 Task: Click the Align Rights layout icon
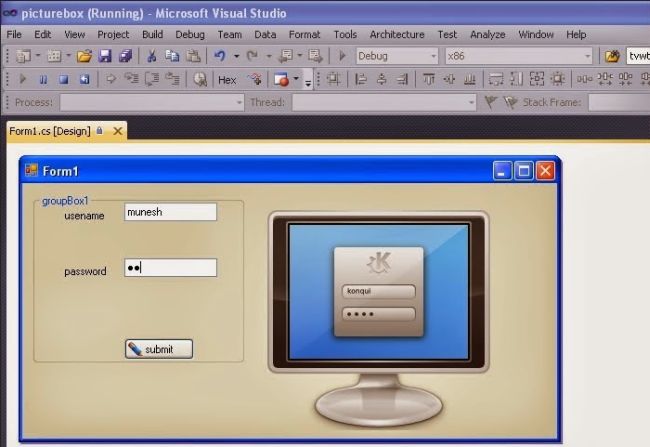tap(402, 79)
